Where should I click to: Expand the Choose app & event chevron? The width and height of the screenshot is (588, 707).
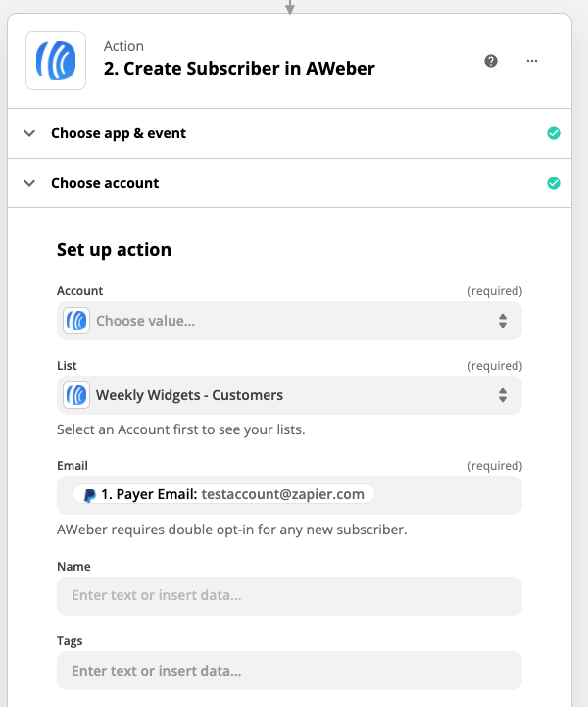point(29,133)
